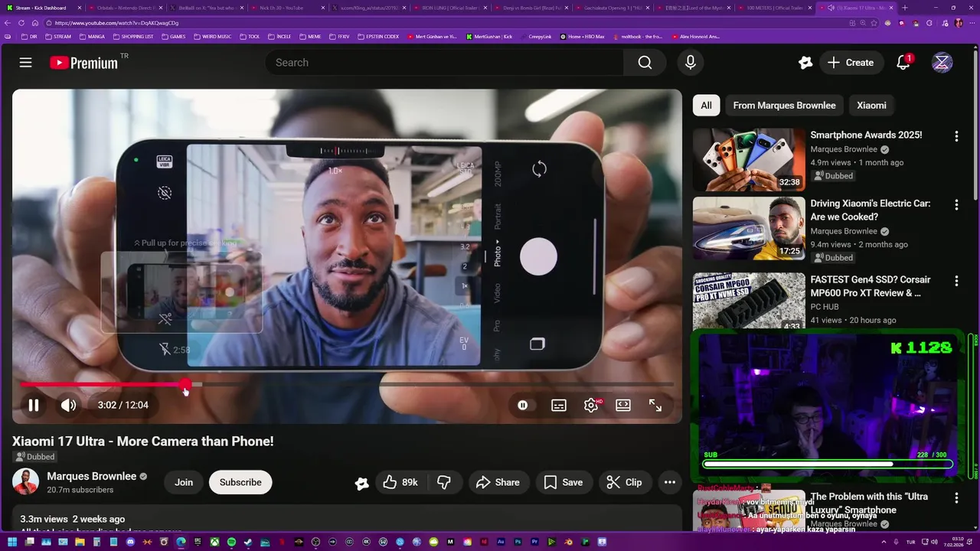Open the YouTube guide hamburger menu
This screenshot has height=551, width=980.
click(25, 63)
